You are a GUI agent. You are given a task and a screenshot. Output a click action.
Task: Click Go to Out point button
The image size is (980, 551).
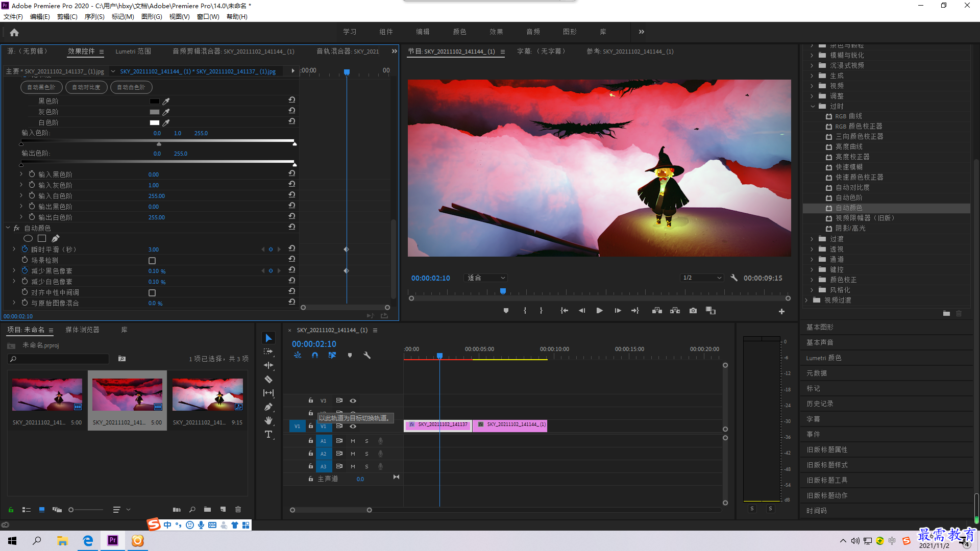635,311
